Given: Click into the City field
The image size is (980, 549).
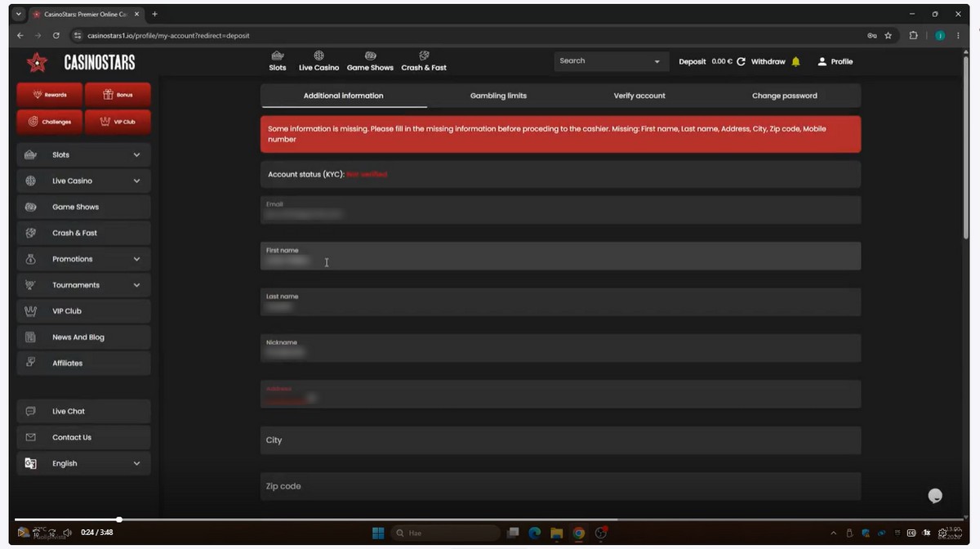Looking at the screenshot, I should 560,440.
